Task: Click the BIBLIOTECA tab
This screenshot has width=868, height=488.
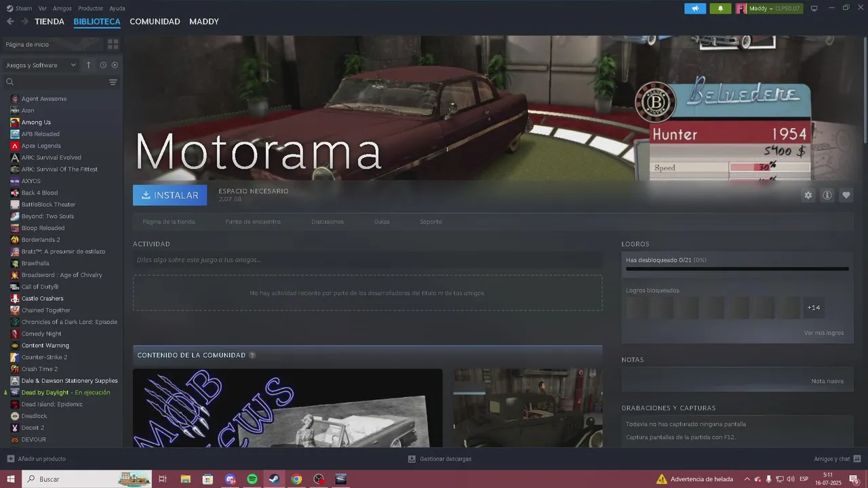Action: pyautogui.click(x=97, y=22)
